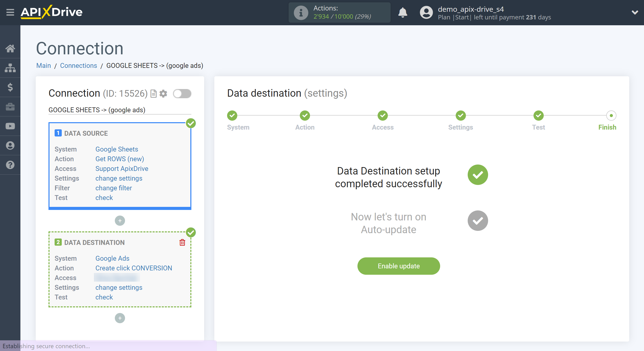
Task: Click check in Data Source
Action: 104,198
